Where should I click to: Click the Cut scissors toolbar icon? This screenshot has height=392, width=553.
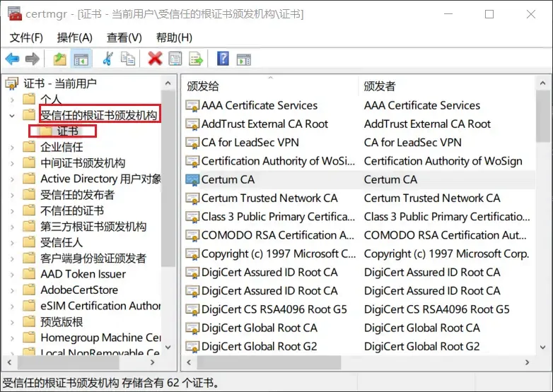tap(108, 59)
